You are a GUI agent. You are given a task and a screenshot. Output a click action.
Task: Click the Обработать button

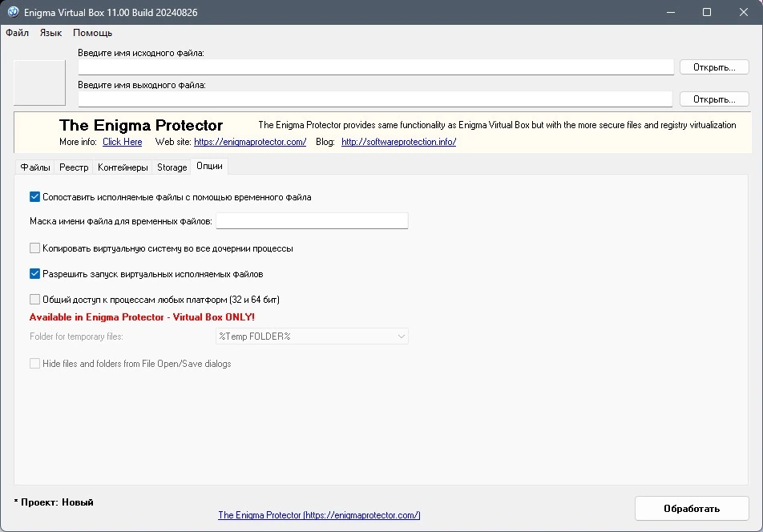692,508
